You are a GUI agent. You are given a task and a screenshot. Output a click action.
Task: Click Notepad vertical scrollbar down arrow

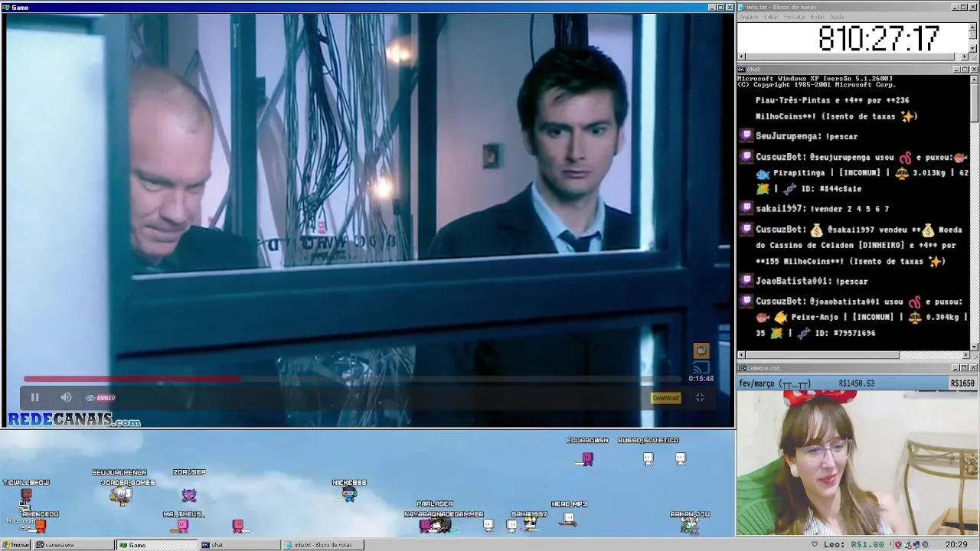[x=973, y=48]
